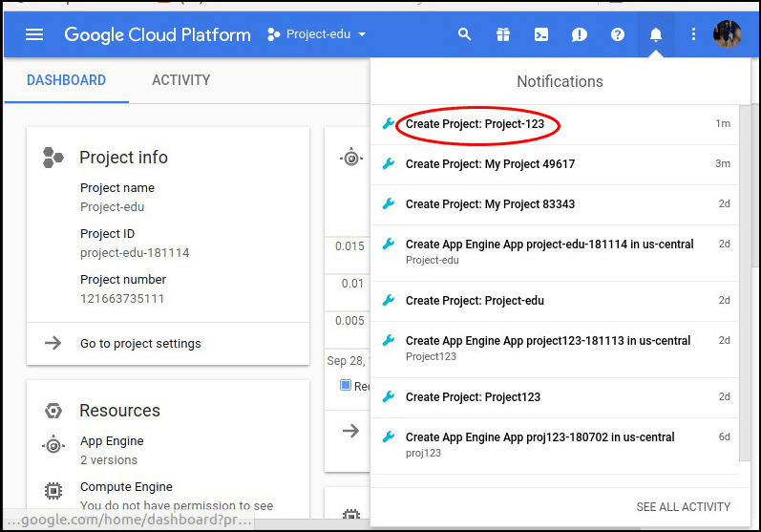The height and width of the screenshot is (532, 761).
Task: Click the user account avatar
Action: tap(727, 34)
